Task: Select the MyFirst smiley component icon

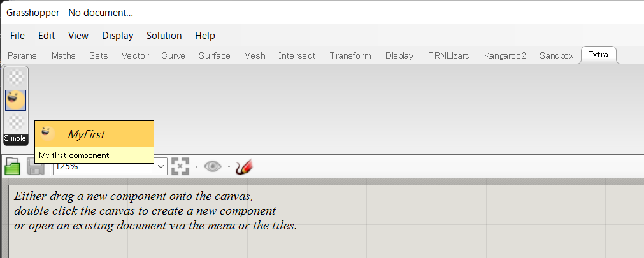Action: 16,100
